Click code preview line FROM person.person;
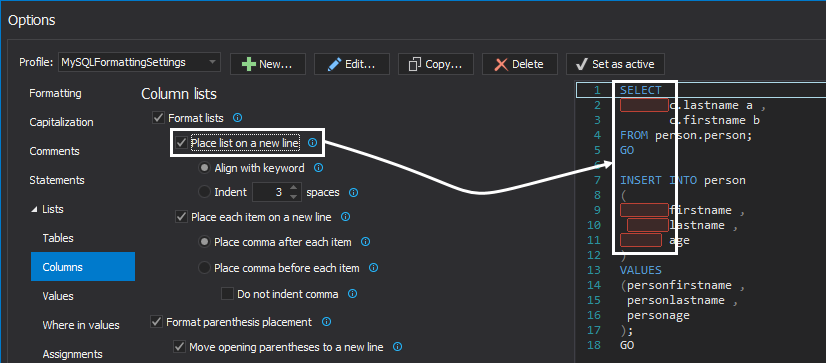This screenshot has width=826, height=363. tap(686, 135)
